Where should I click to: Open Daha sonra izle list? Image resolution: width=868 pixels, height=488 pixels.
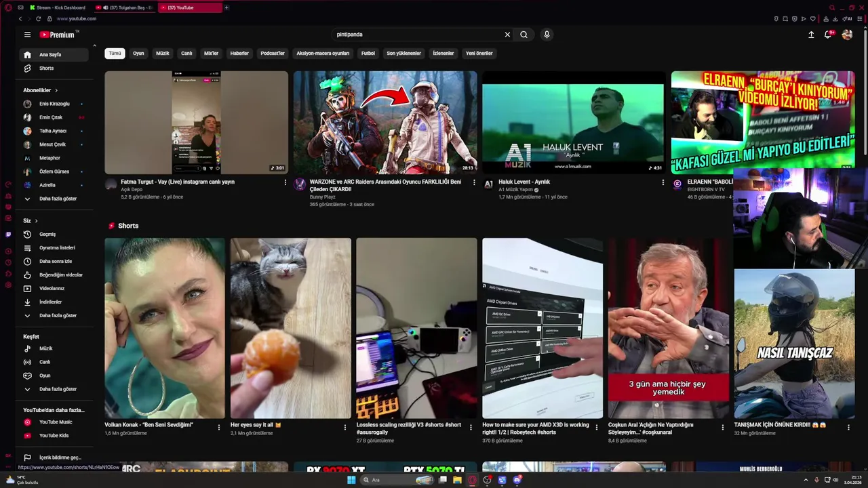coord(54,261)
